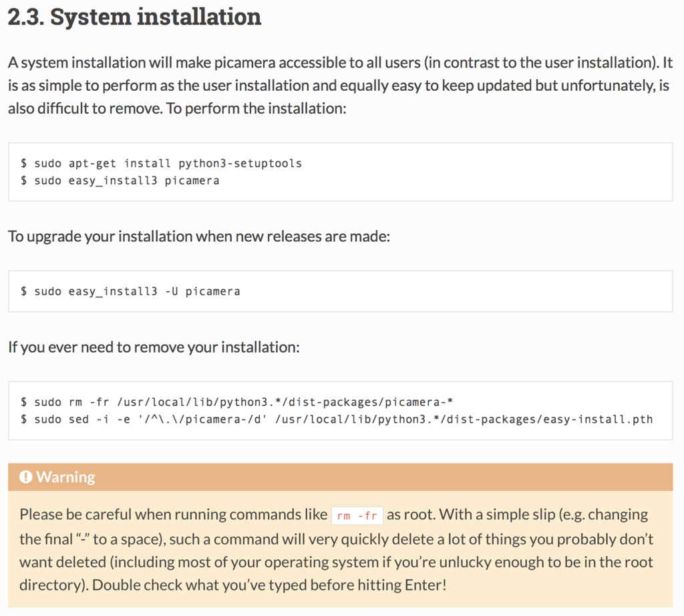The image size is (684, 616).
Task: Click the 'sudo easy_install3 picamera' command line
Action: tap(120, 180)
